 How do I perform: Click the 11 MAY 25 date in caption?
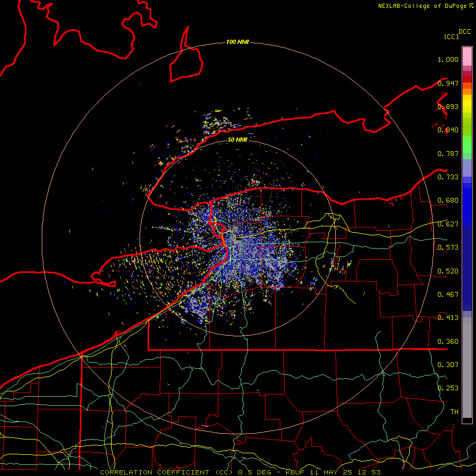(330, 472)
